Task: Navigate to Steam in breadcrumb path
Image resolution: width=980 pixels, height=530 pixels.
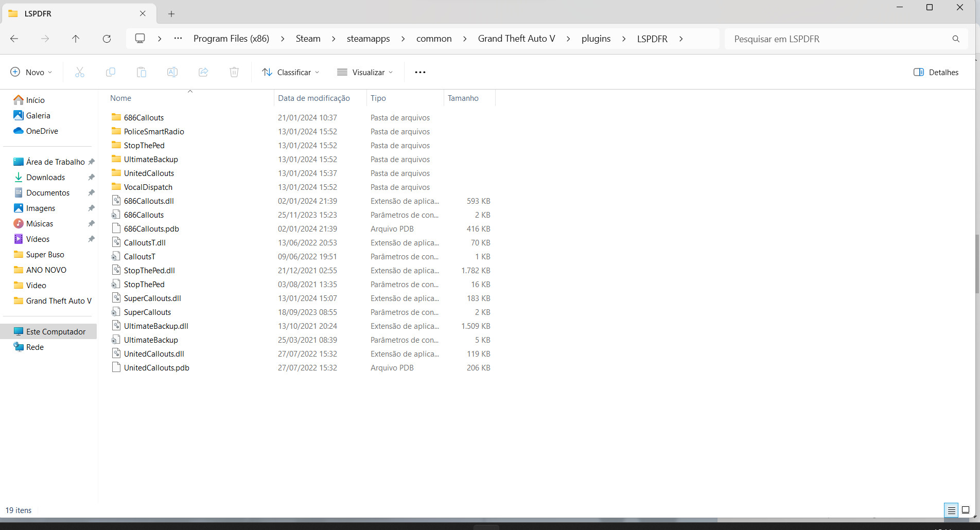Action: pyautogui.click(x=308, y=39)
